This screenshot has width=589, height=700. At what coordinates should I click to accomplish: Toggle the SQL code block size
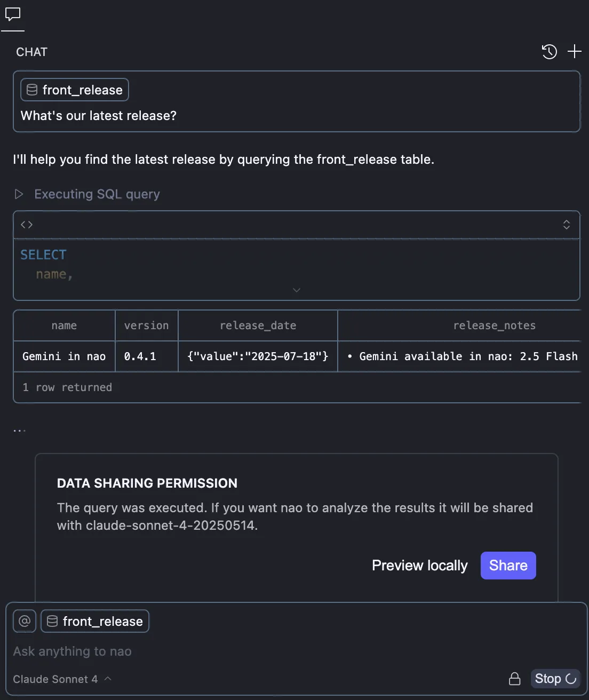point(566,225)
